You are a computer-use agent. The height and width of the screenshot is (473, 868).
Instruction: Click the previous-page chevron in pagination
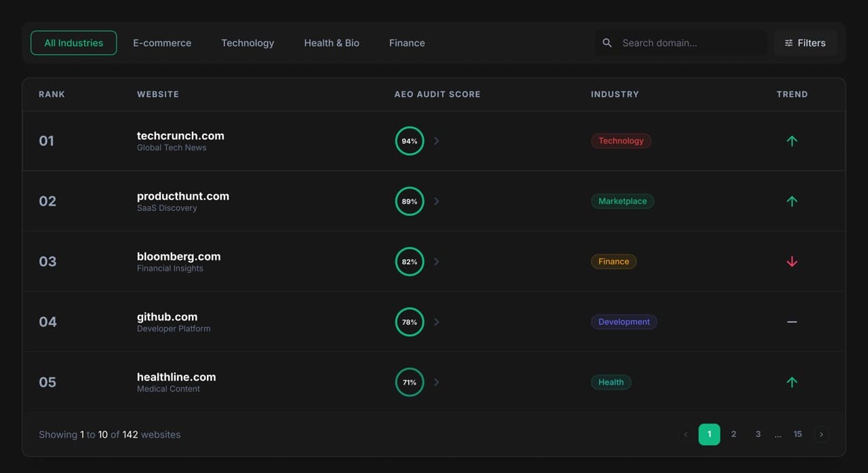coord(686,434)
